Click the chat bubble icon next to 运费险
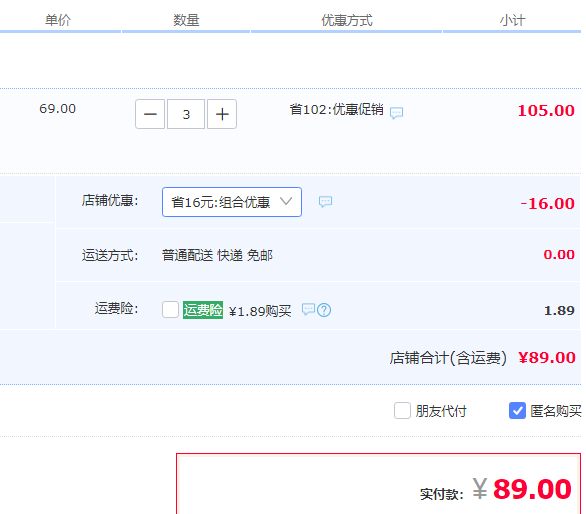The image size is (586, 514). click(x=308, y=309)
